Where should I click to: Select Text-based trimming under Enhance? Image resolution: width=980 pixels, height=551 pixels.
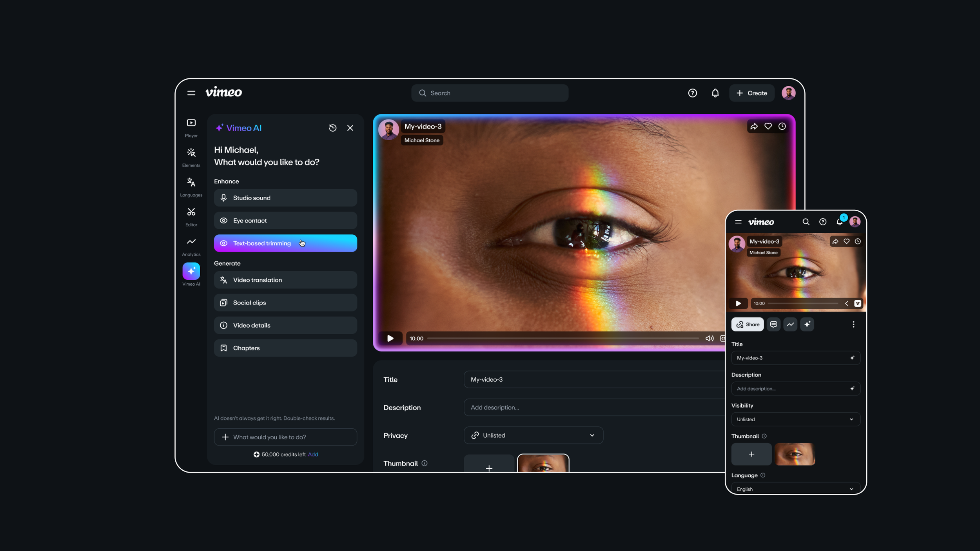click(x=285, y=243)
